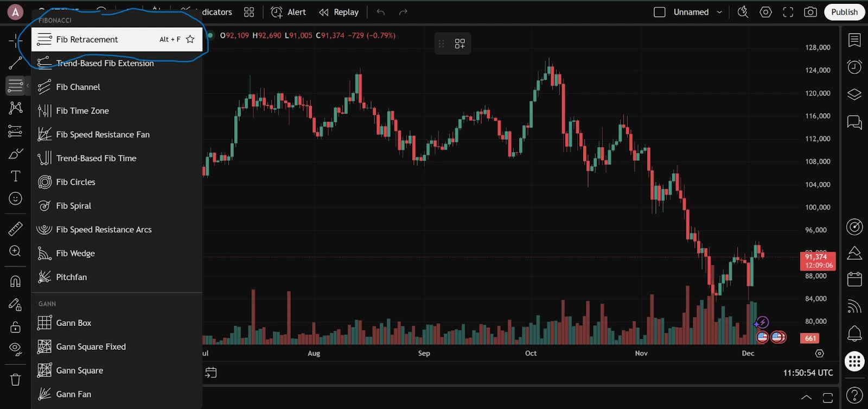Hide all drawings with eye icon

[15, 349]
